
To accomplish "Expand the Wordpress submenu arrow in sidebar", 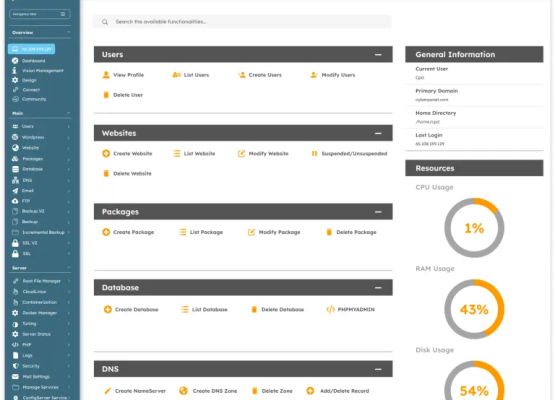I will click(x=68, y=137).
